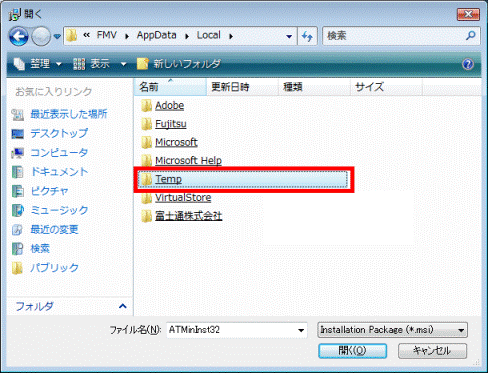Open the address bar history dropdown

289,36
